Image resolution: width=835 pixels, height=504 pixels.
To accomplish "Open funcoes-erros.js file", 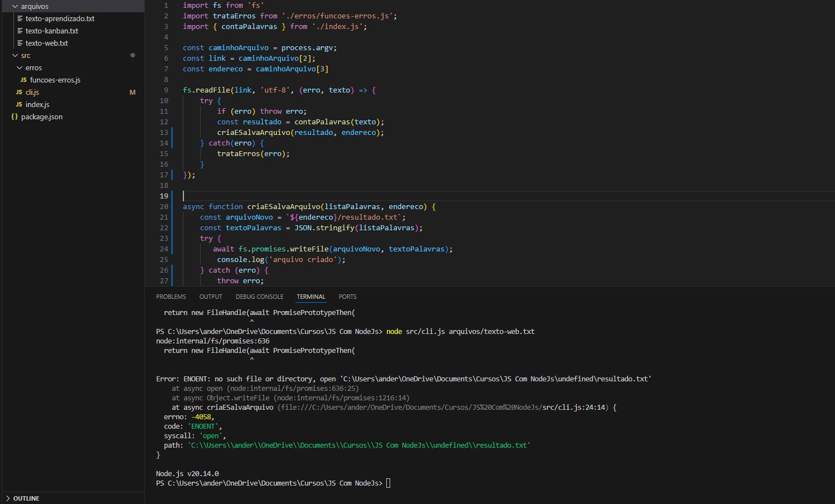I will click(x=55, y=80).
